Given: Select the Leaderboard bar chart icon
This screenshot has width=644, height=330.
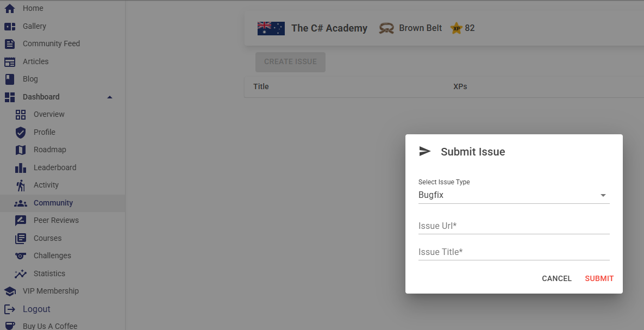Looking at the screenshot, I should click(21, 167).
